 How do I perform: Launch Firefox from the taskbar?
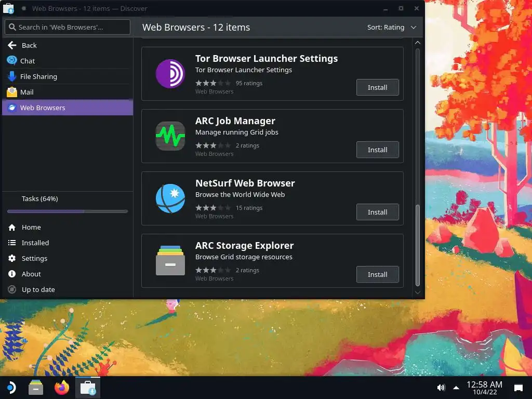tap(62, 388)
